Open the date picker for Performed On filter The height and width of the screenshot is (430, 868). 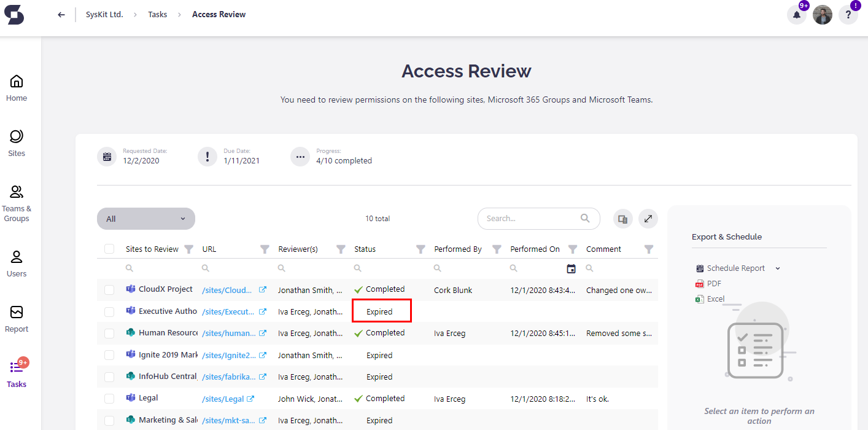(571, 268)
